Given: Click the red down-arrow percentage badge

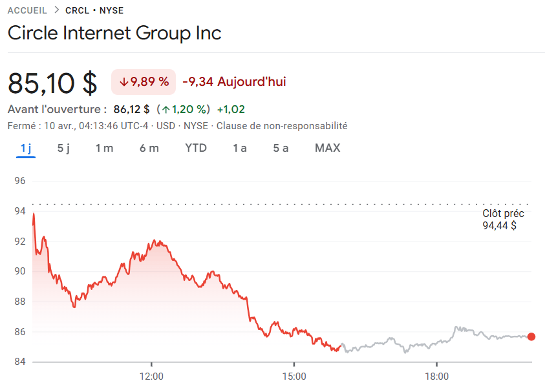Looking at the screenshot, I should coord(143,82).
